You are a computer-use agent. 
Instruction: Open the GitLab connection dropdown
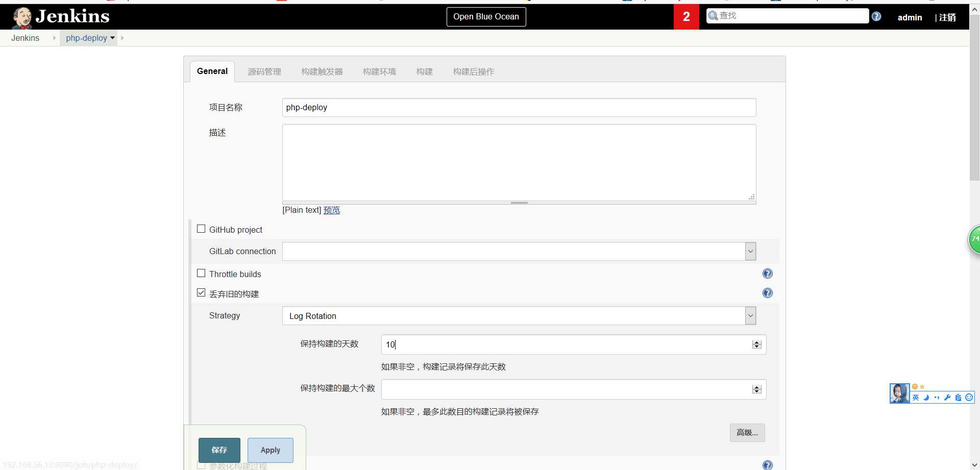(519, 251)
